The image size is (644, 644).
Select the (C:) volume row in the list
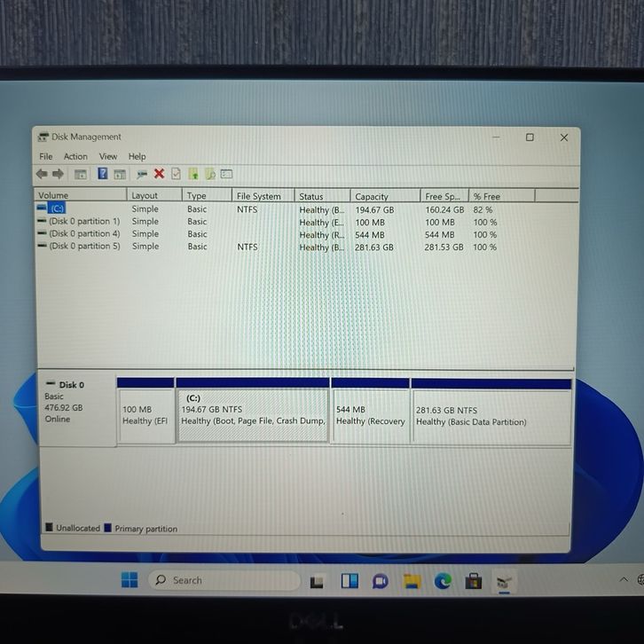58,209
